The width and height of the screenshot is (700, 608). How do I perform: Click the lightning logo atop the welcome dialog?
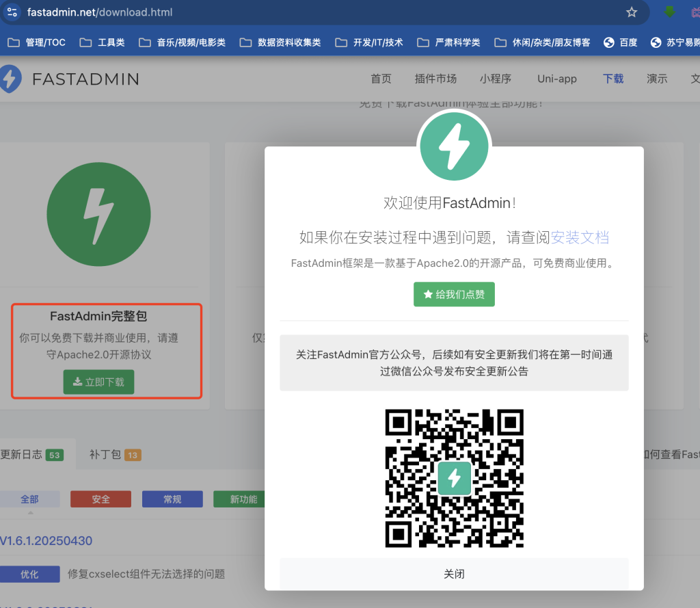coord(454,147)
